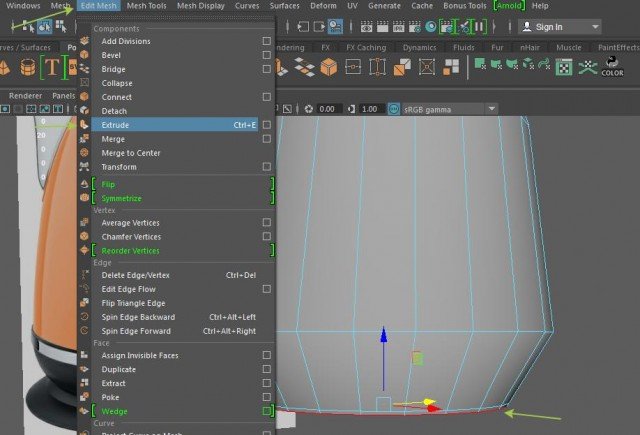Image resolution: width=640 pixels, height=435 pixels.
Task: Open the Mesh Tools menu
Action: [149, 6]
